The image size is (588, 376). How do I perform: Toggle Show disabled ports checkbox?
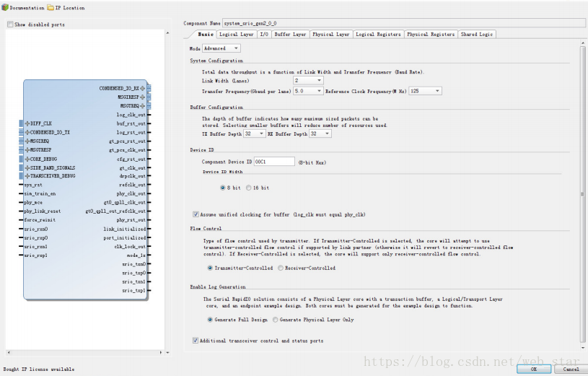(10, 25)
